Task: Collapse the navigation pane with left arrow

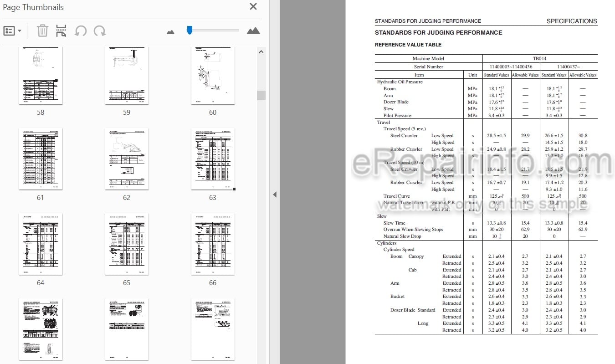Action: coord(275,195)
